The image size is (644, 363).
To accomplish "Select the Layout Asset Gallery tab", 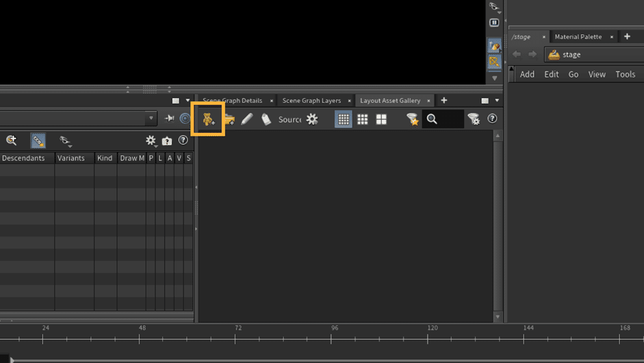I will coord(390,100).
